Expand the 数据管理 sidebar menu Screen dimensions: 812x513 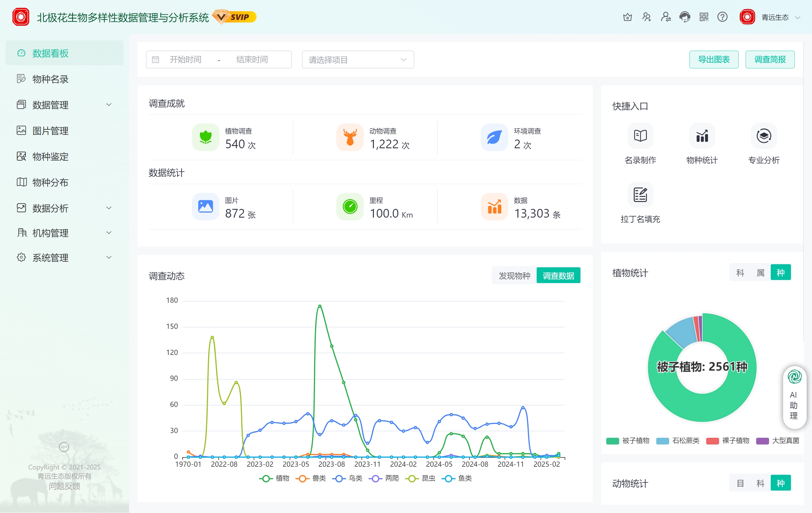coord(64,105)
